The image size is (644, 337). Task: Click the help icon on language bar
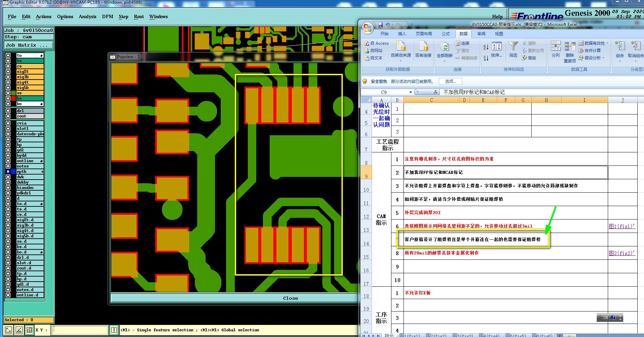(613, 318)
